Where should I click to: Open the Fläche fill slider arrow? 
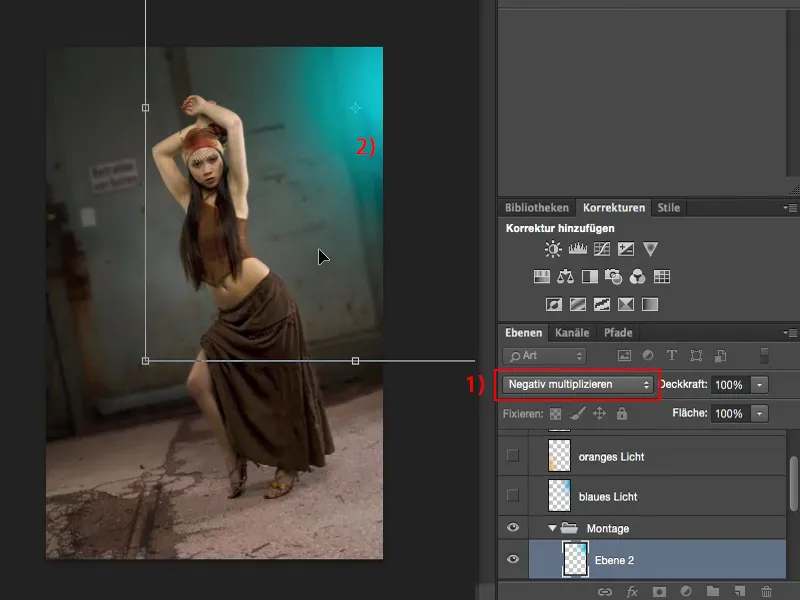click(759, 413)
